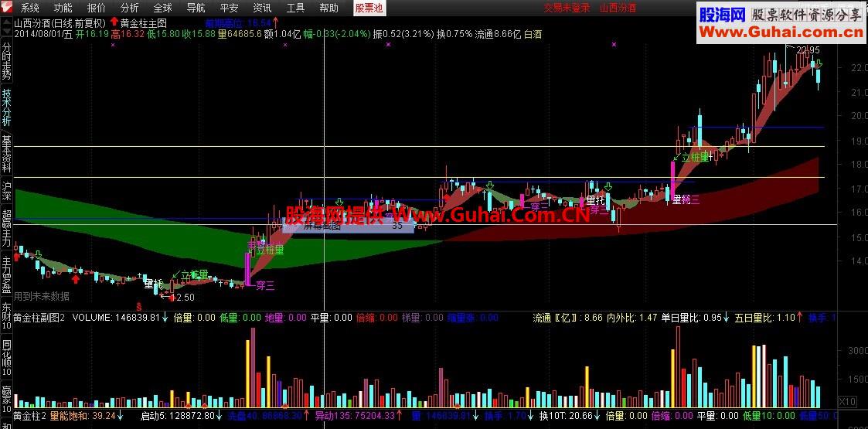
Task: Switch to the 技术分析 sidebar tab
Action: click(7, 108)
